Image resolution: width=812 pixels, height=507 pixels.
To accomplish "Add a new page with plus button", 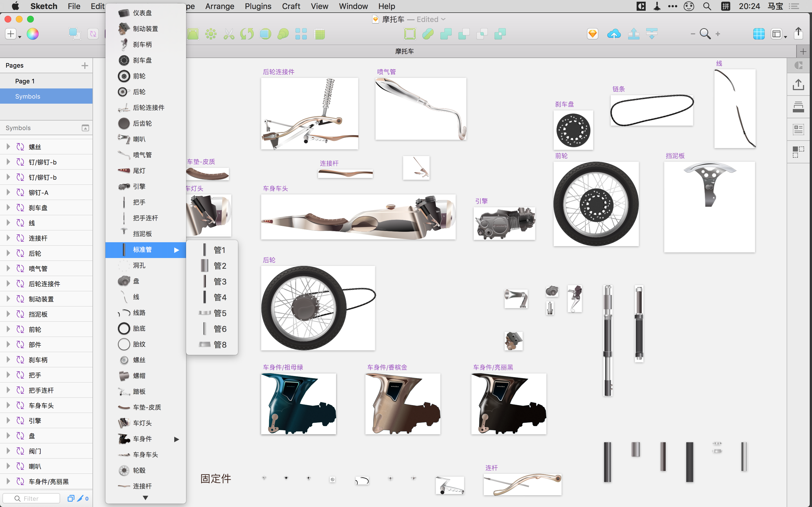I will coord(85,65).
